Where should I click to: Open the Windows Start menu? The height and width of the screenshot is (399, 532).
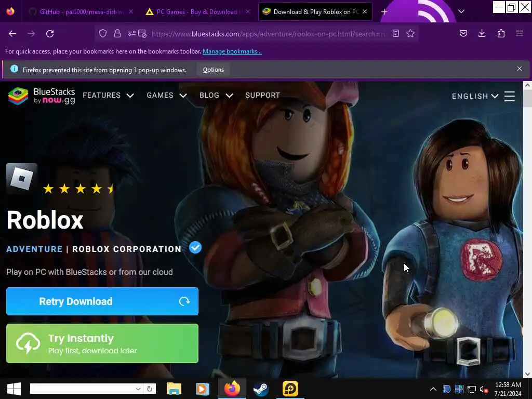pos(14,389)
